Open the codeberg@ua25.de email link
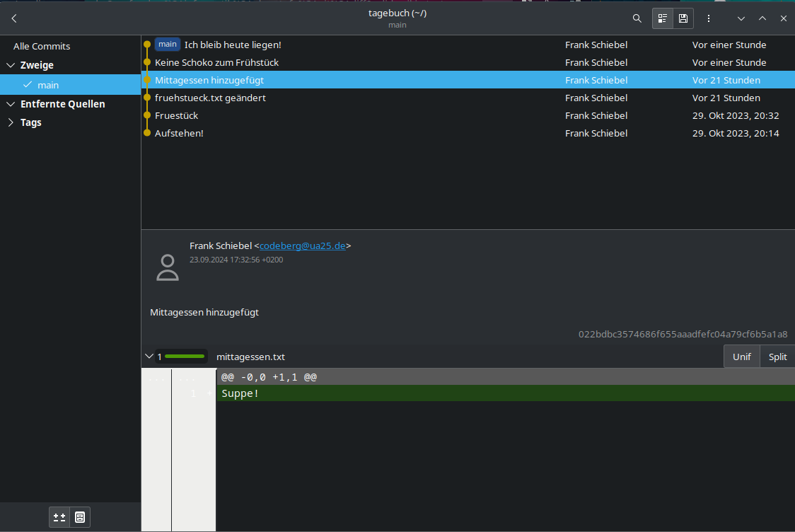 tap(302, 245)
